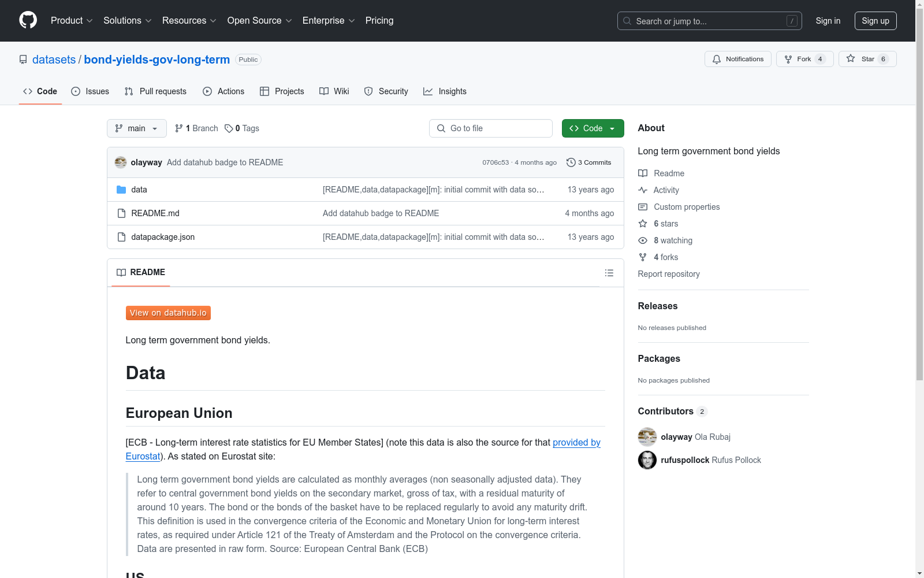This screenshot has width=924, height=578.
Task: Click the Notifications bell button
Action: [x=738, y=59]
